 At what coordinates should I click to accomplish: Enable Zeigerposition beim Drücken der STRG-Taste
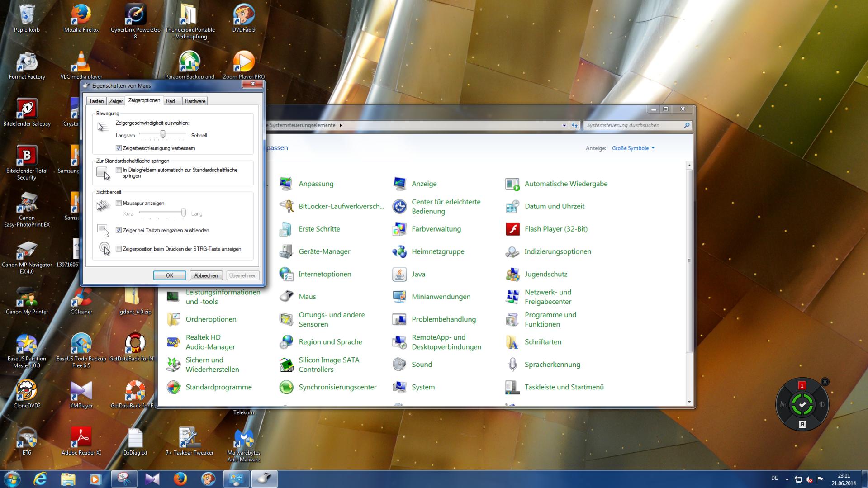[119, 249]
